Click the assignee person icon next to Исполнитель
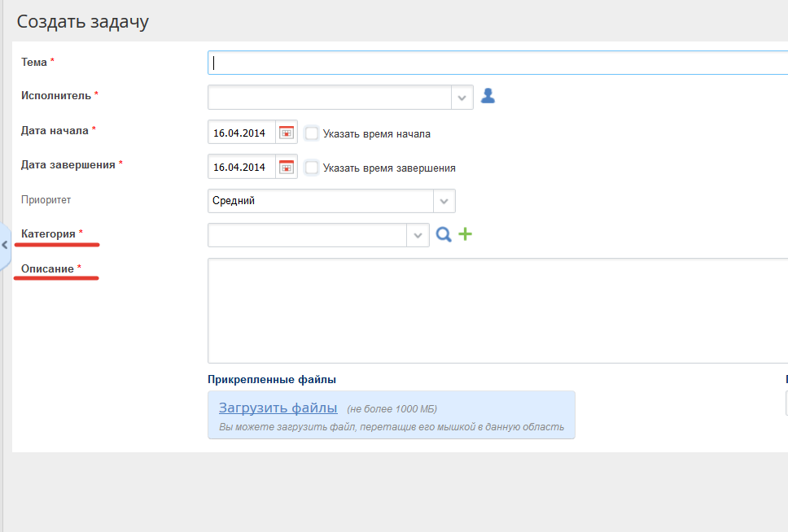Image resolution: width=788 pixels, height=532 pixels. 488,96
